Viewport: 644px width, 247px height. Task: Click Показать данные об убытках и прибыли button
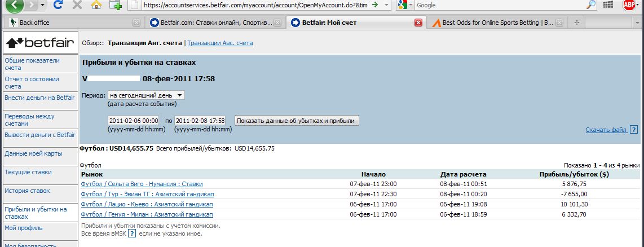(x=297, y=121)
